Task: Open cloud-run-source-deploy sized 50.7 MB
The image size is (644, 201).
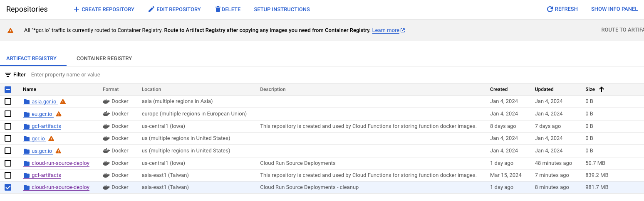Action: coord(60,163)
